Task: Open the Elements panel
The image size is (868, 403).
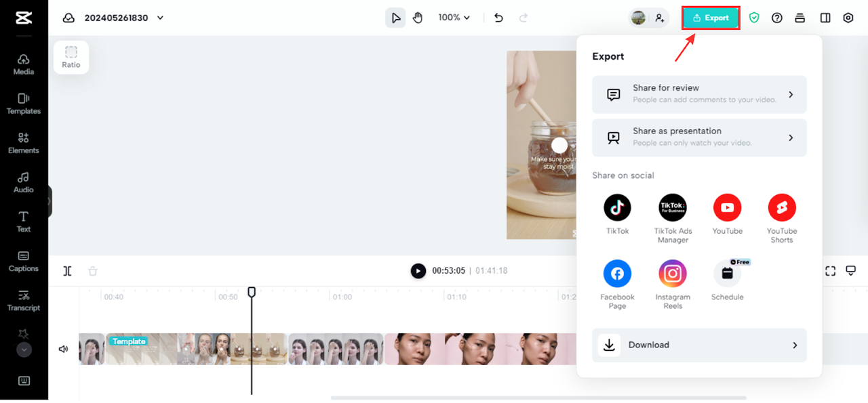Action: (x=24, y=143)
